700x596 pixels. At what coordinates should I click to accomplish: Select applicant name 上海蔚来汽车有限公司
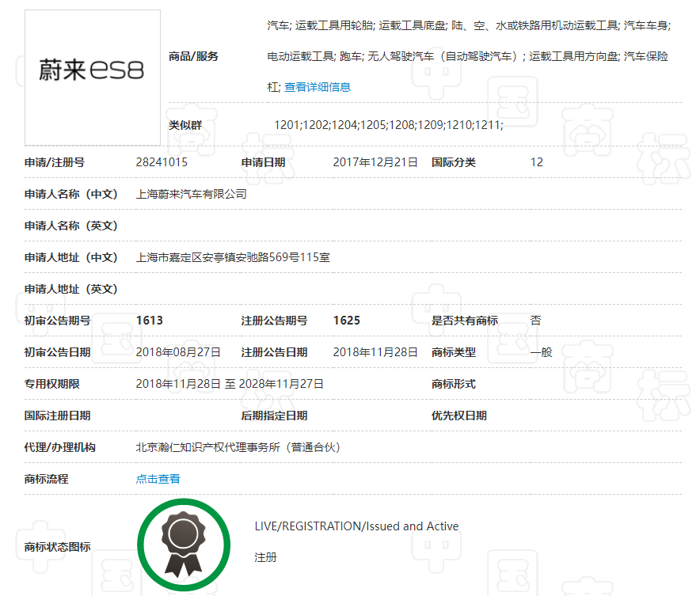click(x=191, y=194)
